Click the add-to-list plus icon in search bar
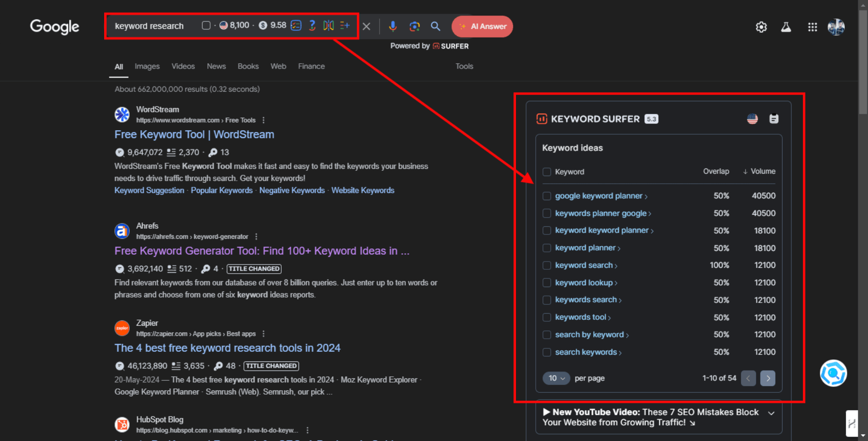The height and width of the screenshot is (441, 868). point(345,25)
